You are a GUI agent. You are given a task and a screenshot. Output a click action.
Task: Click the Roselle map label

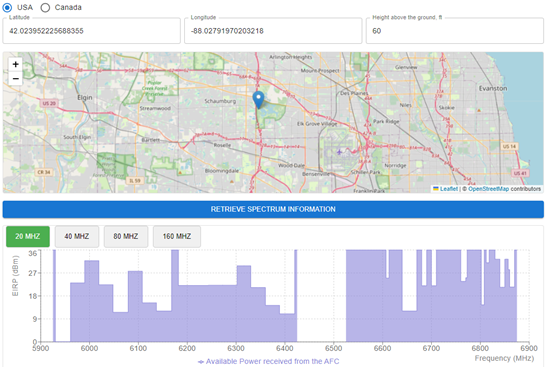click(x=222, y=145)
